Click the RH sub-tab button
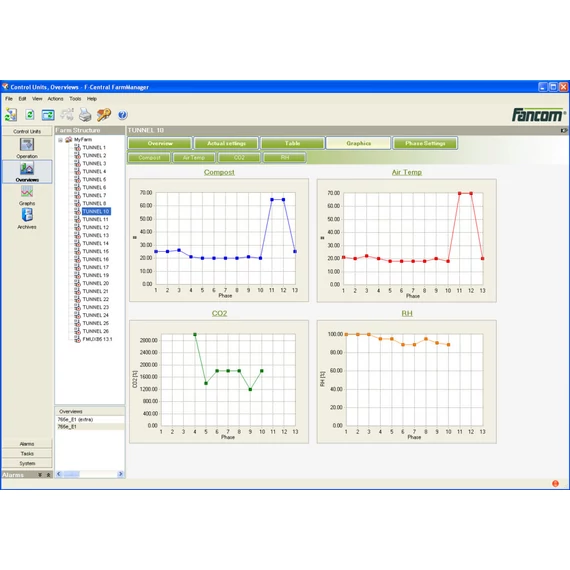Screen dimensions: 570x570 pos(285,157)
